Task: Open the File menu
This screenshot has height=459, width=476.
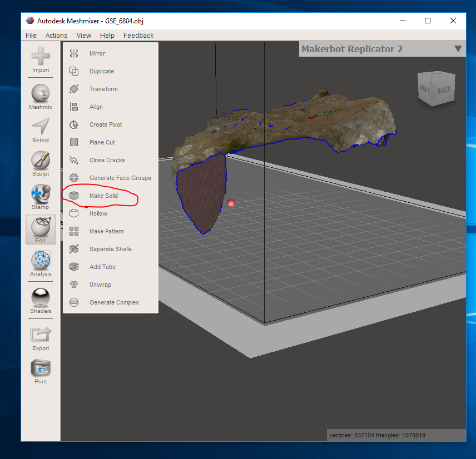Action: (31, 36)
